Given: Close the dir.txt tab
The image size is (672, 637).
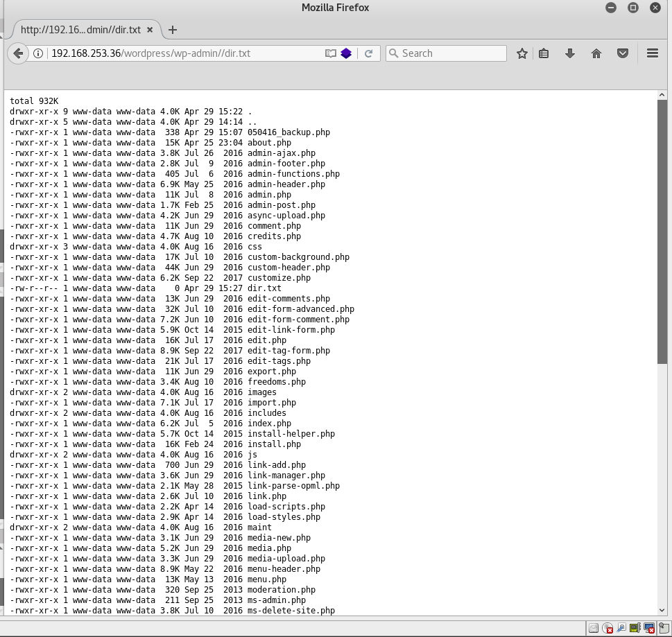Looking at the screenshot, I should [x=151, y=30].
